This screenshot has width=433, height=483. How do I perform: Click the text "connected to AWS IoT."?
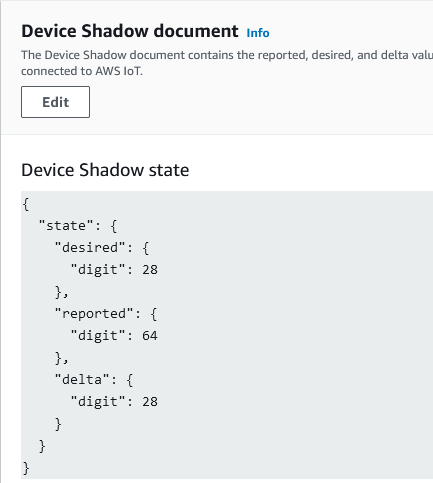pos(82,71)
